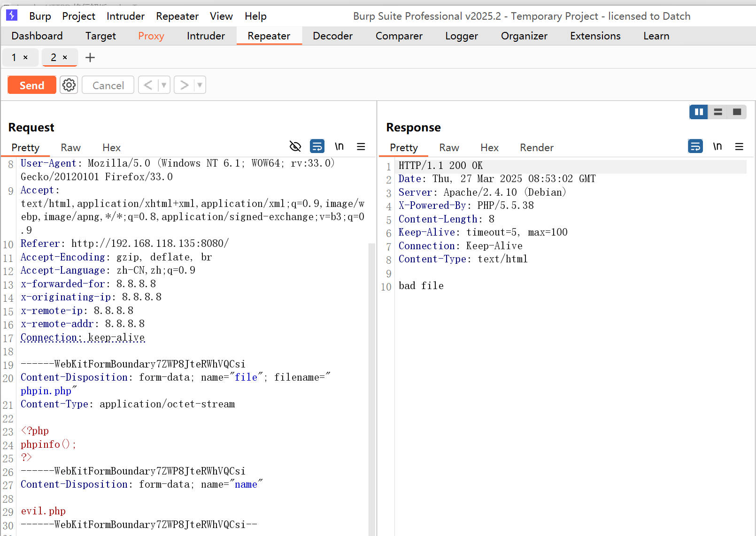Select Pretty view in Request panel
Screen dimensions: 756x536
(x=25, y=147)
